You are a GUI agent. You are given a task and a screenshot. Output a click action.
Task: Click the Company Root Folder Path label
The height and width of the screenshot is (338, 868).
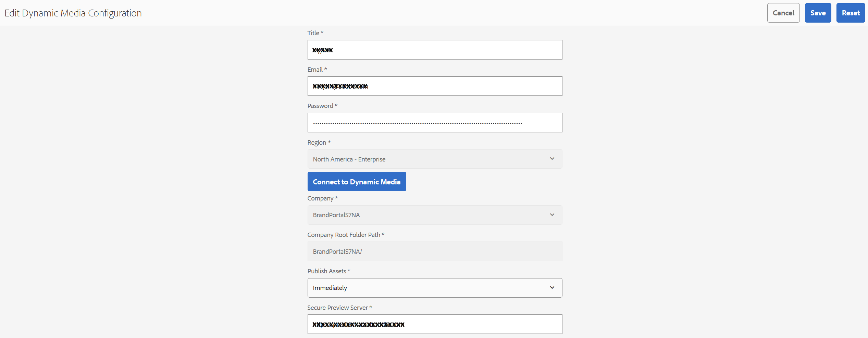pyautogui.click(x=343, y=235)
